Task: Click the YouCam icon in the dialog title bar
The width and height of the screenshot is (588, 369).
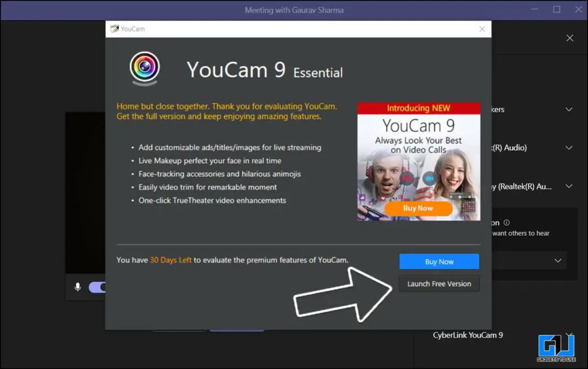Action: [115, 29]
